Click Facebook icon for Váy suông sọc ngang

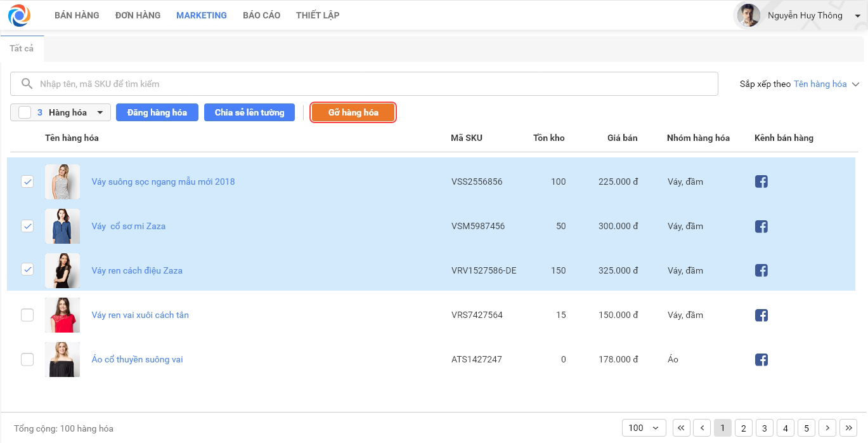(x=761, y=182)
